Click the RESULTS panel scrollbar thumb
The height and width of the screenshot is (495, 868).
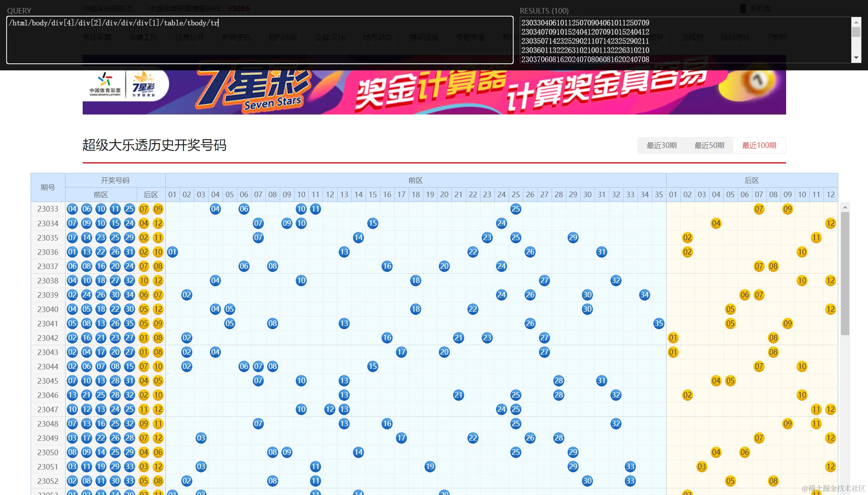[x=856, y=32]
